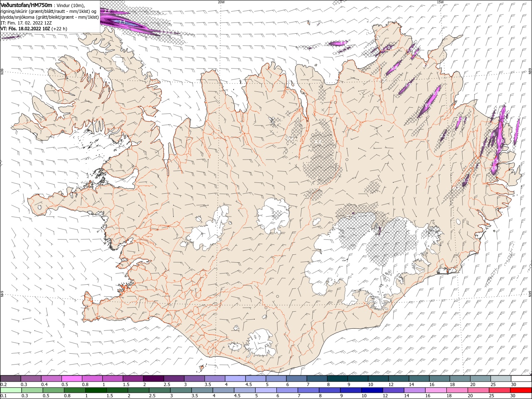532x399 pixels.
Task: Select the white 30 snow legend swatch
Action: [x=521, y=379]
